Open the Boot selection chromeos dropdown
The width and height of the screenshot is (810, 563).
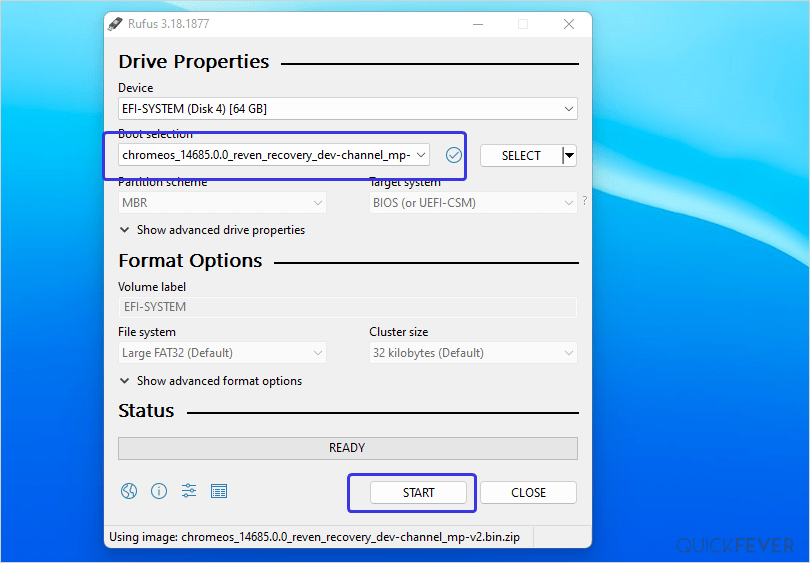[274, 155]
